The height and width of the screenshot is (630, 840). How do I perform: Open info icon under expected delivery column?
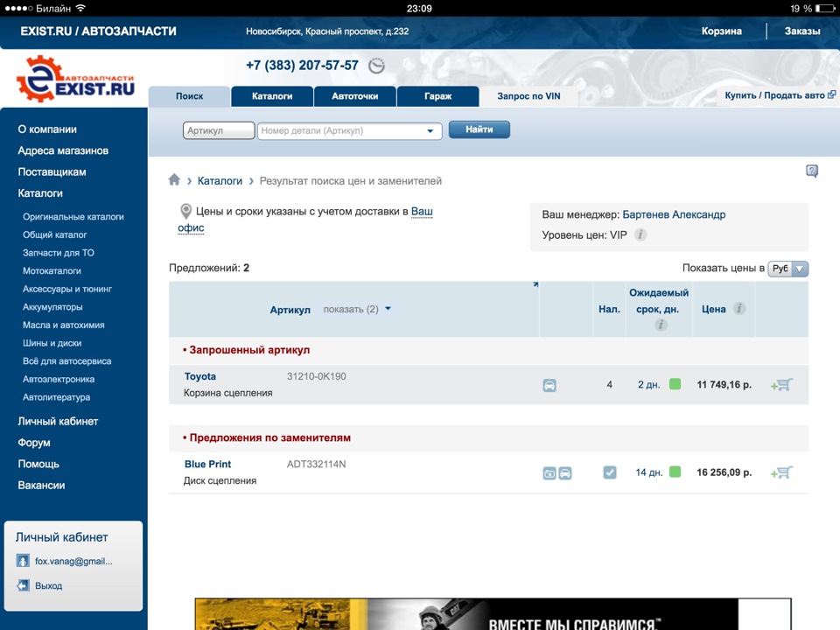tap(661, 325)
